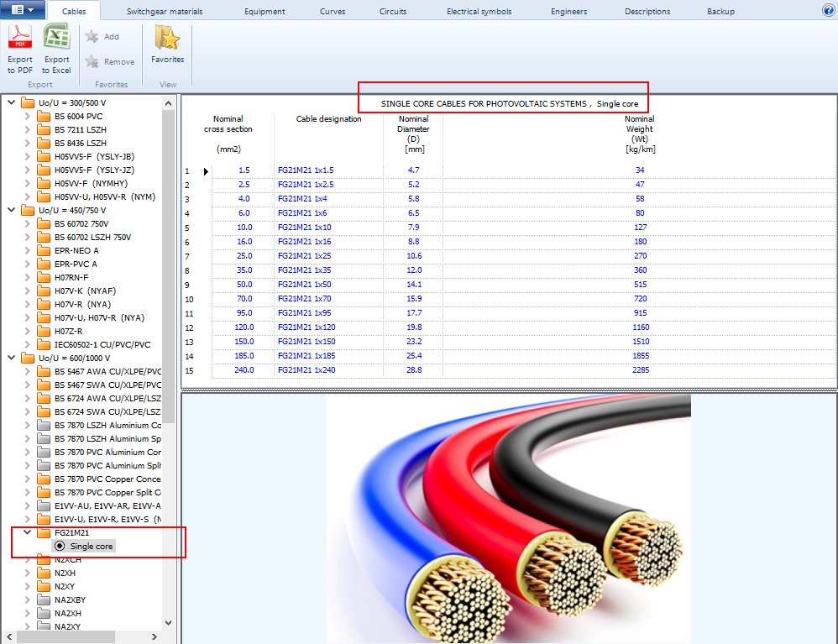Click the photovoltaic cable preview image
The width and height of the screenshot is (838, 644).
coord(508,518)
